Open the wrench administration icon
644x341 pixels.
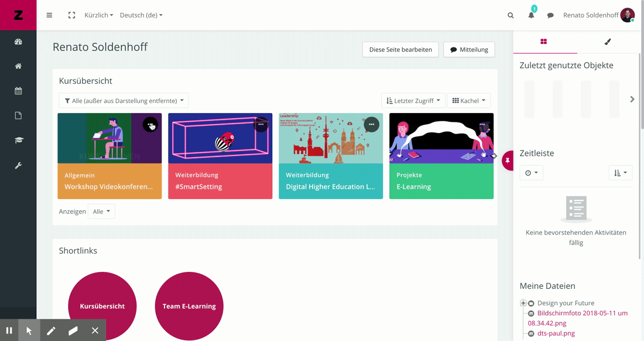click(18, 166)
